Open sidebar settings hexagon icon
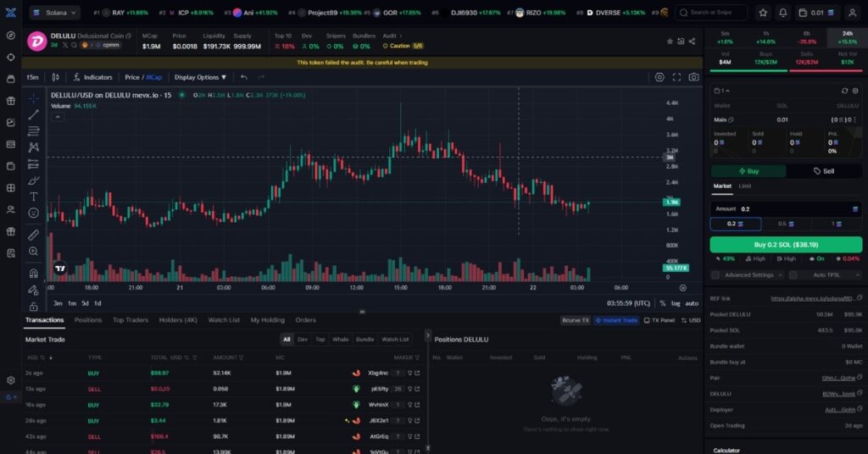This screenshot has width=868, height=454. pyautogui.click(x=10, y=380)
